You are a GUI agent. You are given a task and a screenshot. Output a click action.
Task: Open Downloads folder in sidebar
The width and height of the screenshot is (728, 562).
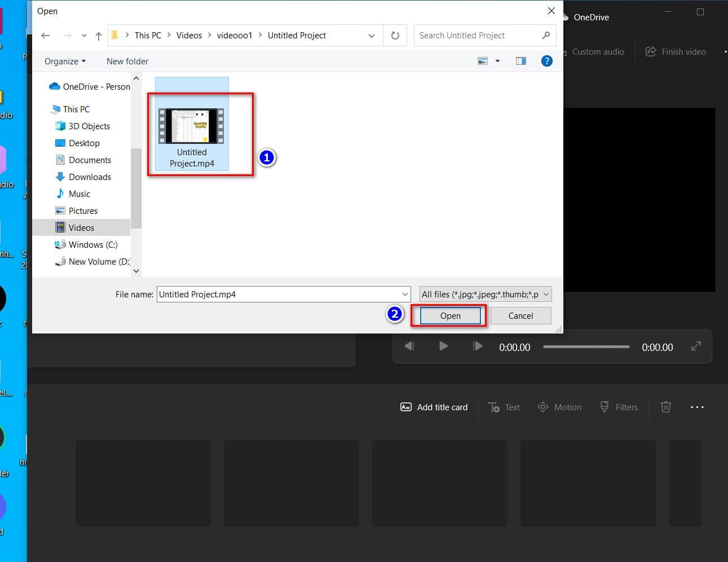(83, 177)
